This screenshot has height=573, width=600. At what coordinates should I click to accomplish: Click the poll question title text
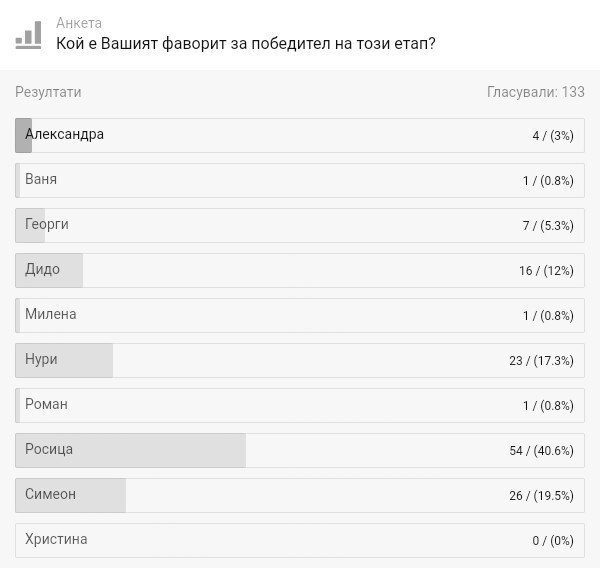click(x=246, y=44)
